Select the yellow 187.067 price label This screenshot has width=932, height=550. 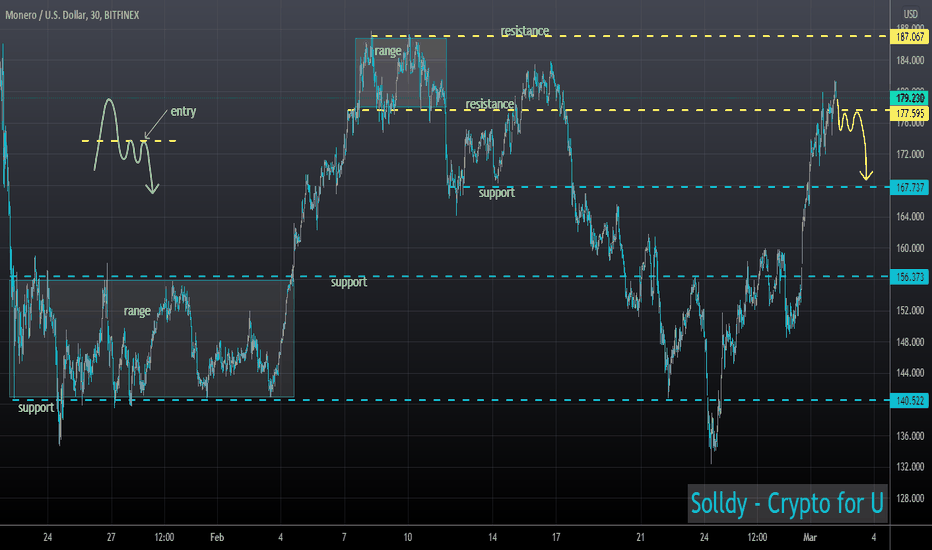coord(909,37)
